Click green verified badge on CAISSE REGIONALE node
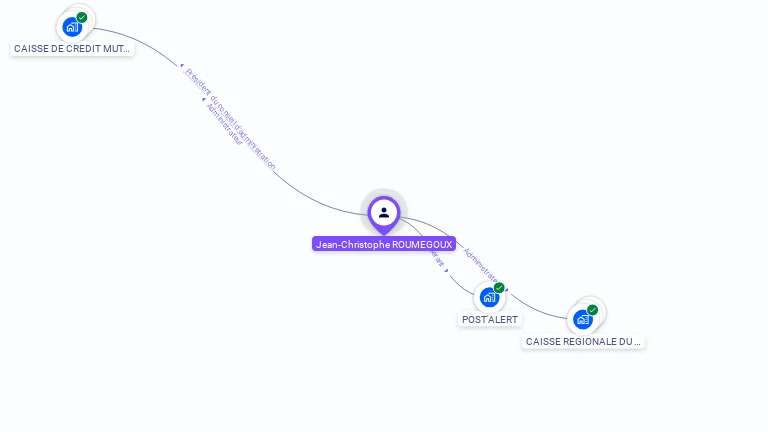This screenshot has width=768, height=432. [592, 310]
